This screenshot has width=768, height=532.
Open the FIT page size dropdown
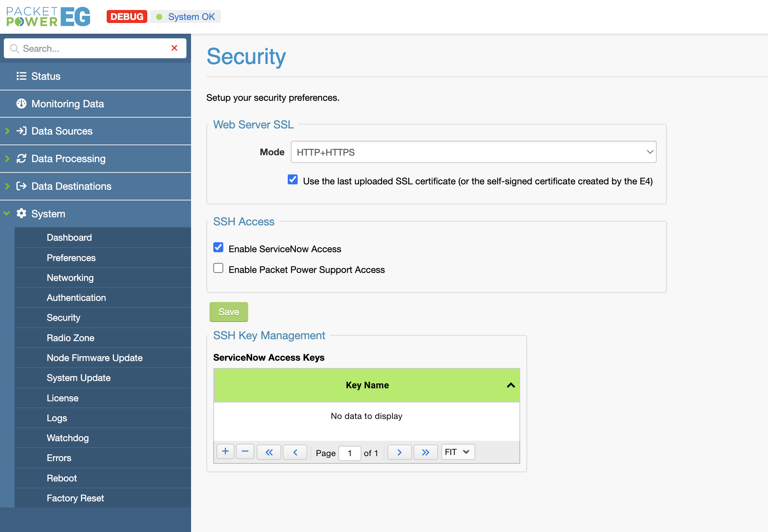pos(458,452)
